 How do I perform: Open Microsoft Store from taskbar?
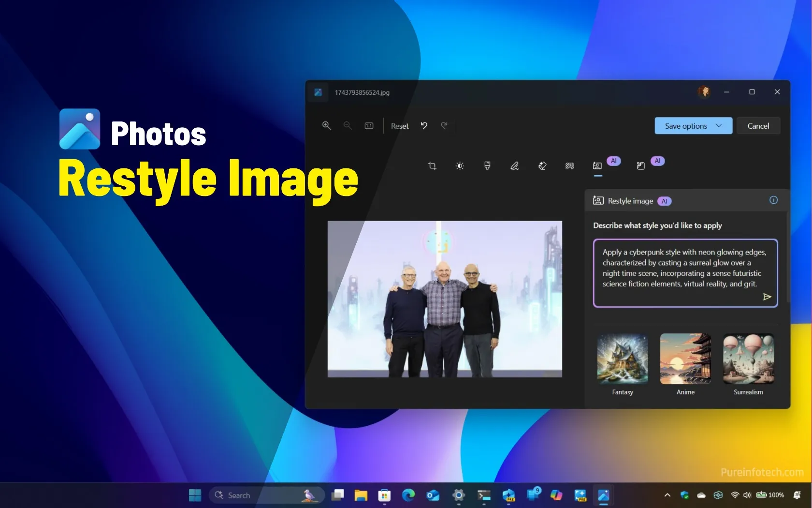point(384,495)
